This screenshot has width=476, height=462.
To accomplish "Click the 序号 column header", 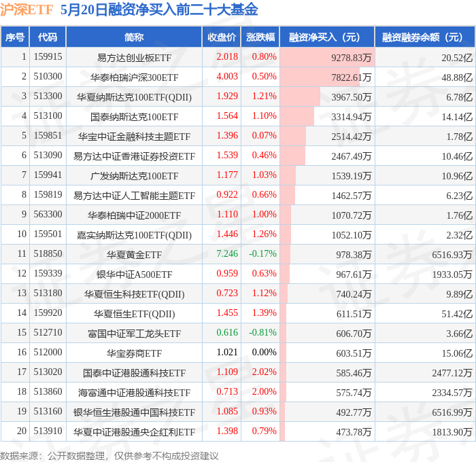I will (15, 37).
